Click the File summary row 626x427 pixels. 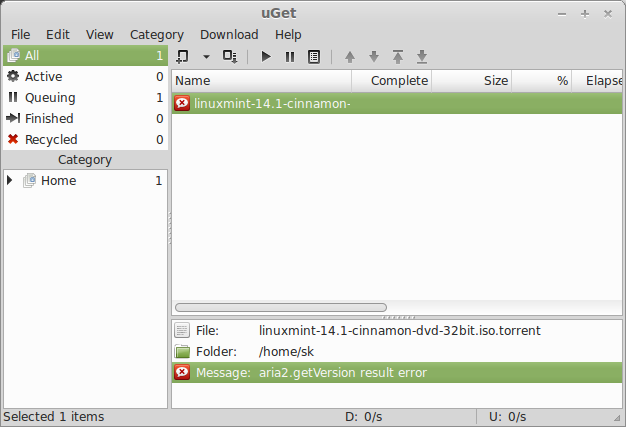point(397,330)
